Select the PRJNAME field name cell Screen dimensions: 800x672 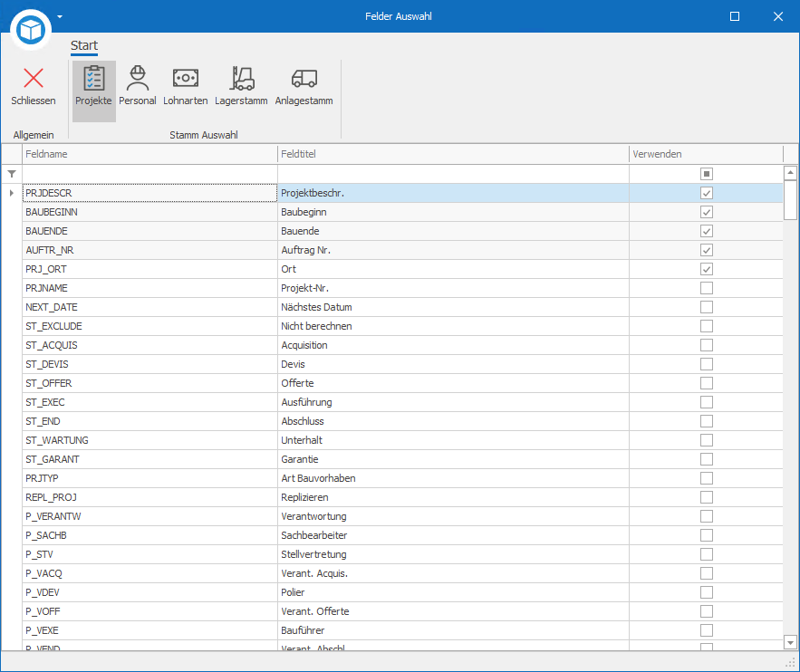coord(149,288)
